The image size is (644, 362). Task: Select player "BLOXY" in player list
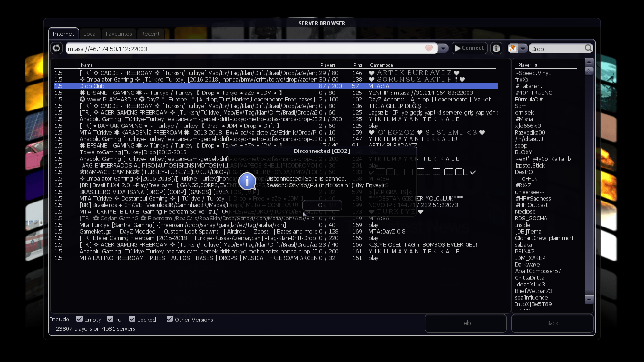523,152
